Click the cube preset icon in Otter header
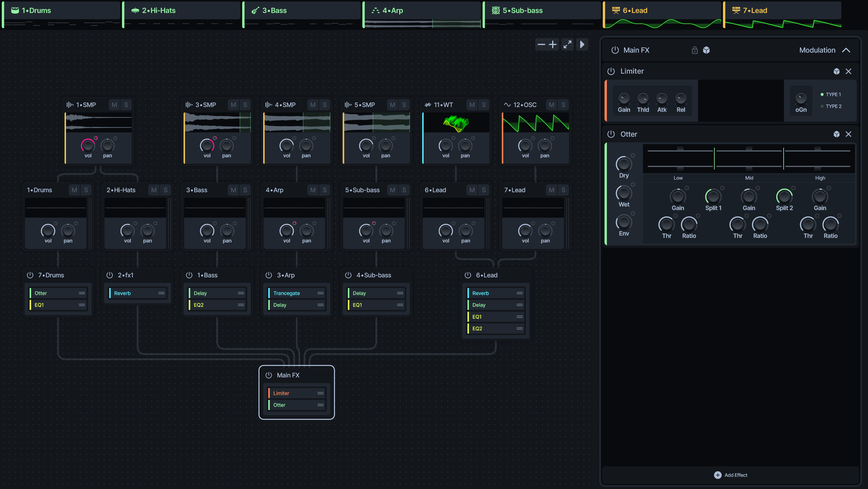Screen dimensions: 868x489 point(836,134)
